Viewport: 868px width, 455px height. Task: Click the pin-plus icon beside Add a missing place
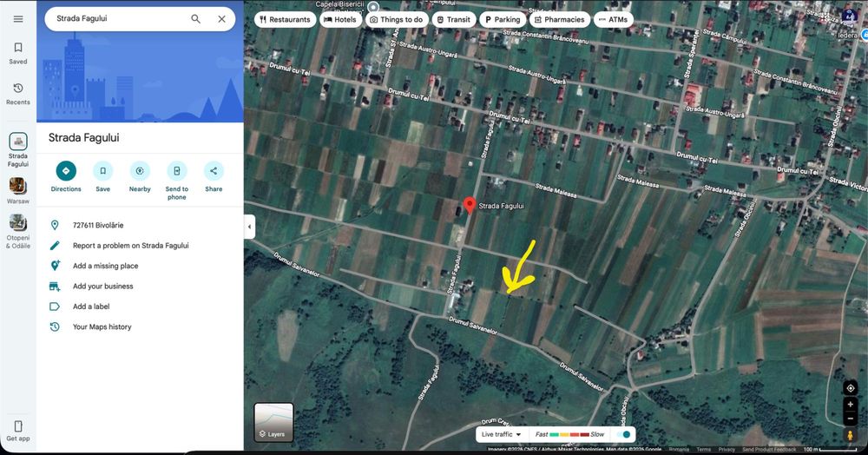pos(55,266)
